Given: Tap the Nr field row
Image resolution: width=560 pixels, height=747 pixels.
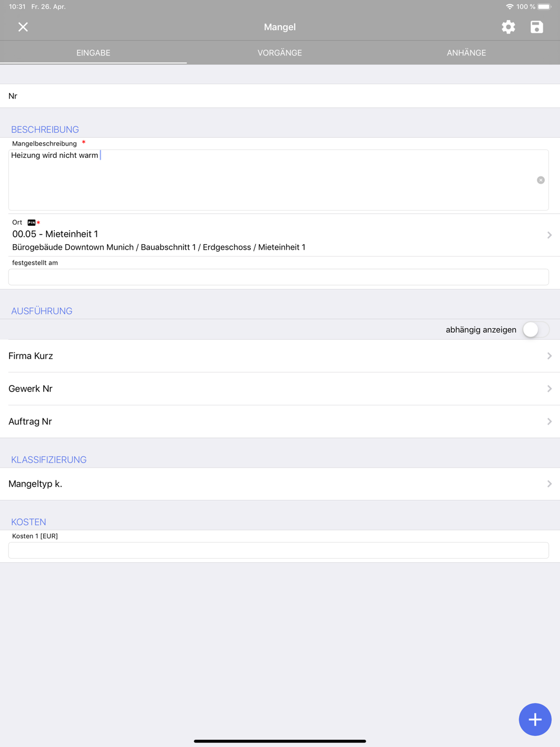Looking at the screenshot, I should [280, 96].
